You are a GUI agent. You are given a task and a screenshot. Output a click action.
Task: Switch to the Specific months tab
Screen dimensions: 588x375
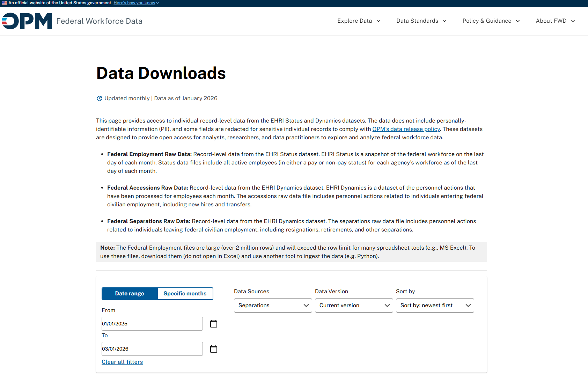(185, 293)
